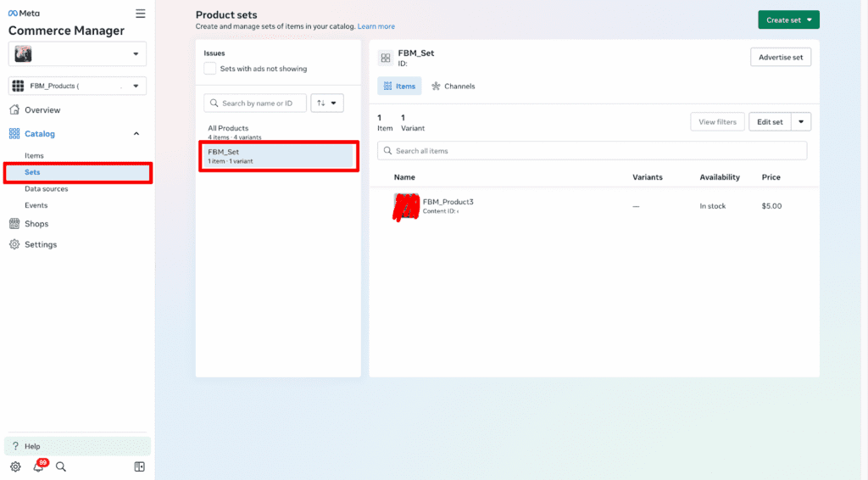Click the Channels tab icon
This screenshot has width=868, height=480.
pyautogui.click(x=436, y=86)
